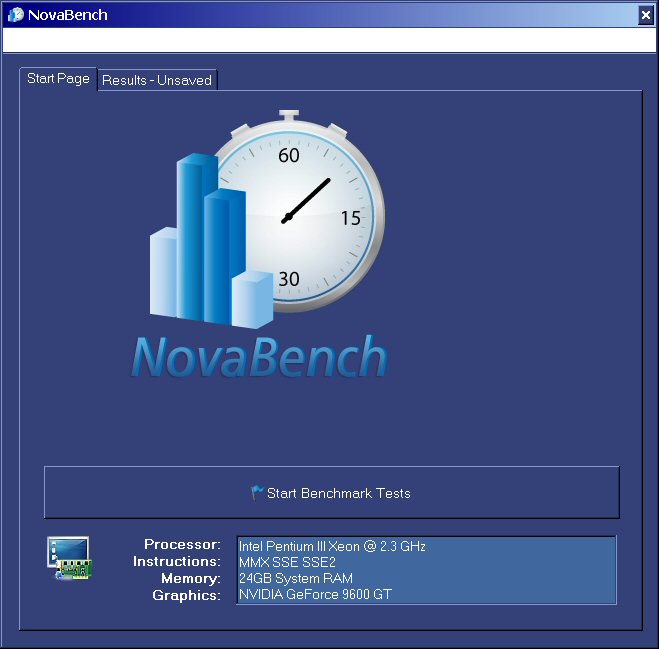The height and width of the screenshot is (649, 659).
Task: Close the NovaBench window
Action: [x=646, y=15]
